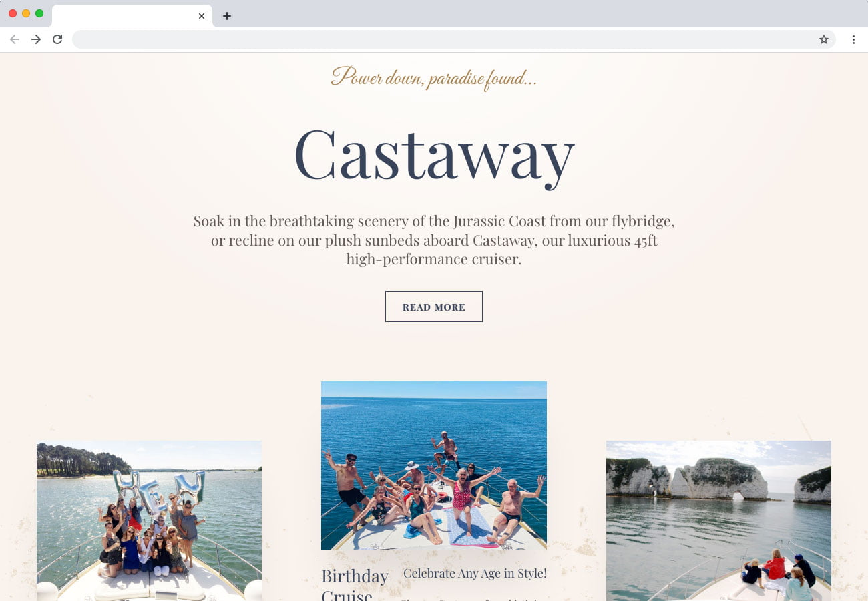Open the balloon party photo on the boat
This screenshot has width=868, height=601.
point(149,521)
